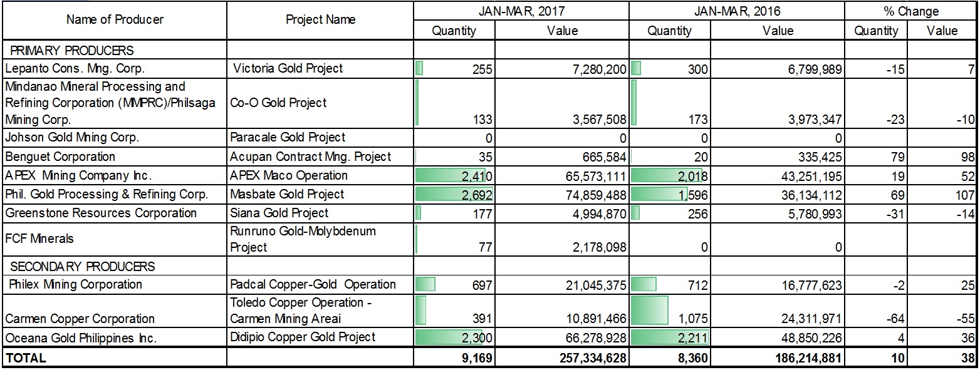Select the quantity cell "1,075"
This screenshot has width=980, height=370.
pyautogui.click(x=670, y=311)
